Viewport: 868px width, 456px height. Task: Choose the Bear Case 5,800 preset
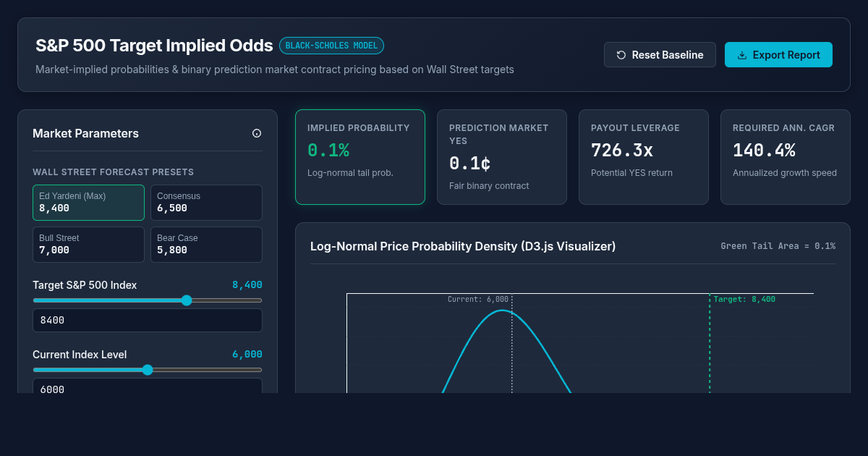(x=206, y=245)
